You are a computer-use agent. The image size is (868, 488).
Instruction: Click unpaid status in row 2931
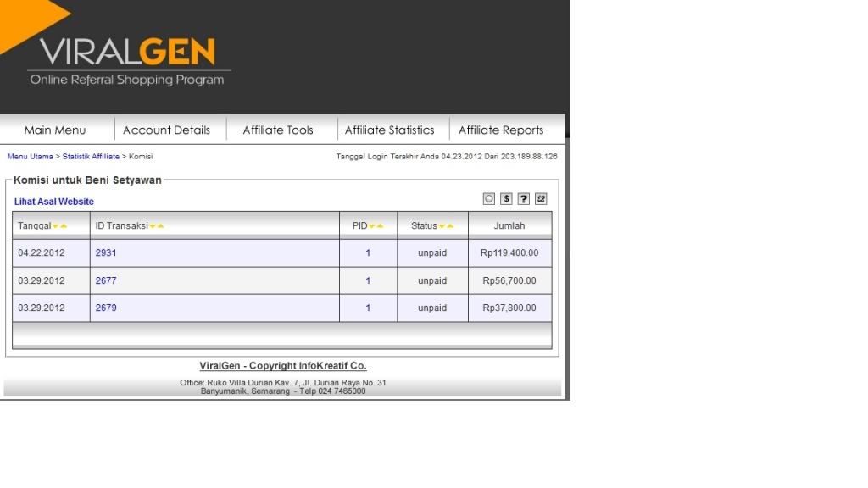pyautogui.click(x=432, y=252)
